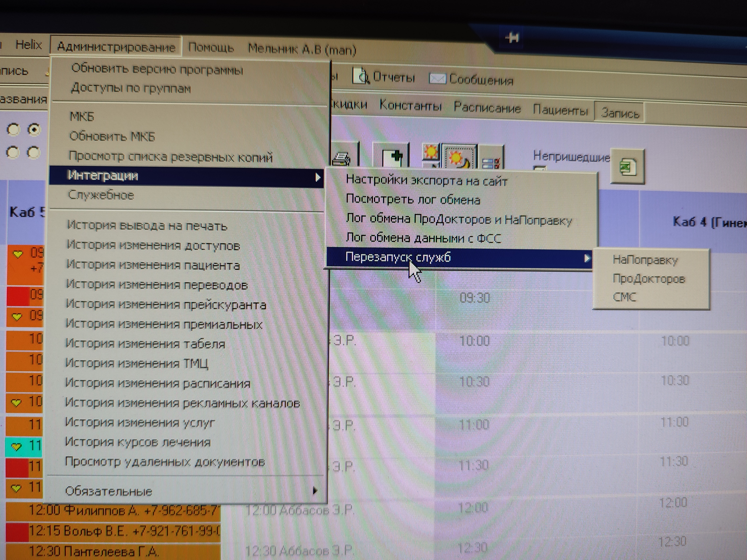Expand Перезапуск служб submenu arrow

point(587,259)
